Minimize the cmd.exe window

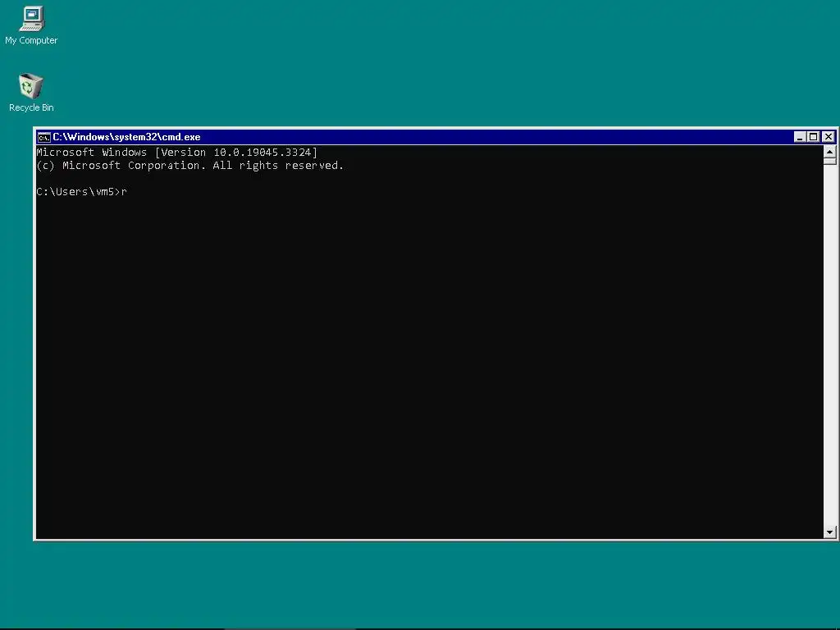tap(800, 137)
